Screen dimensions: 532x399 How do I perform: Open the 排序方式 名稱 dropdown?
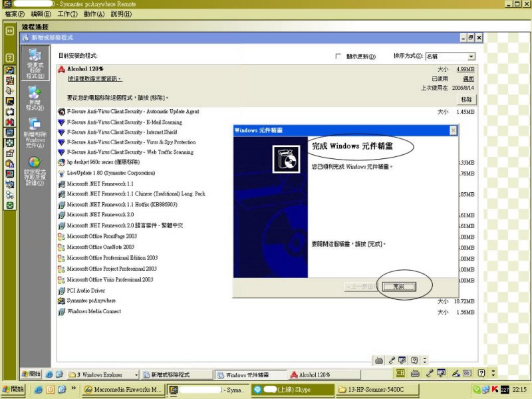tap(471, 57)
